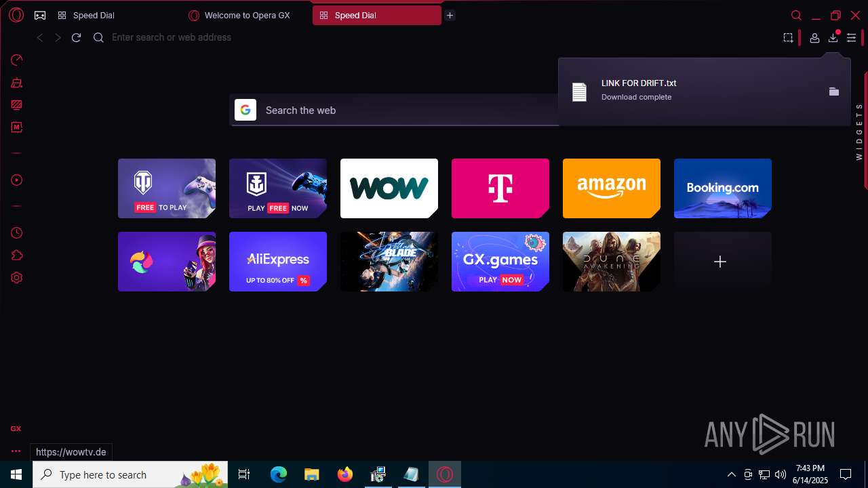Open the Windows Start menu
This screenshot has width=868, height=488.
[x=16, y=474]
